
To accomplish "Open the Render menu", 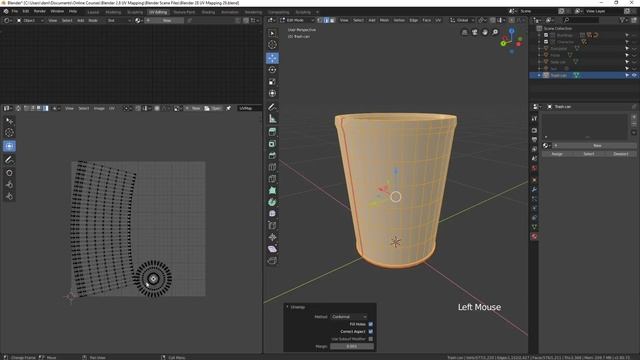I will [39, 11].
